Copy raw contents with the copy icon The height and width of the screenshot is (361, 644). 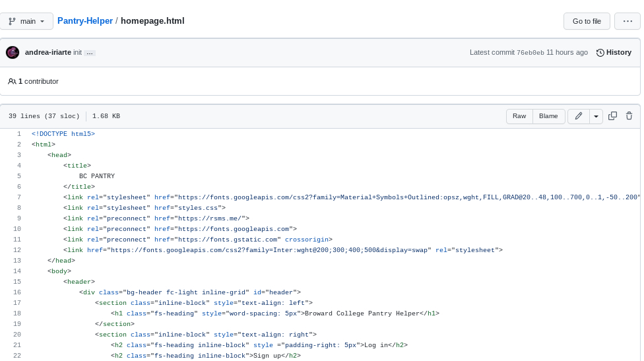click(612, 116)
